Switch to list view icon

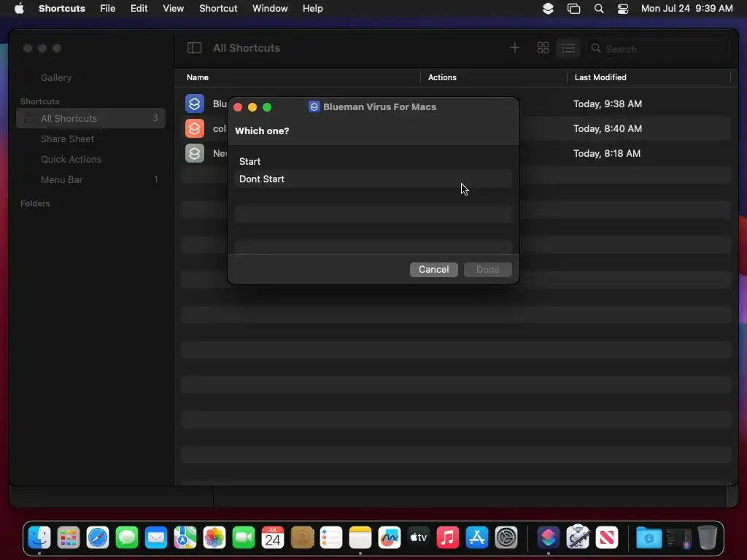point(568,48)
